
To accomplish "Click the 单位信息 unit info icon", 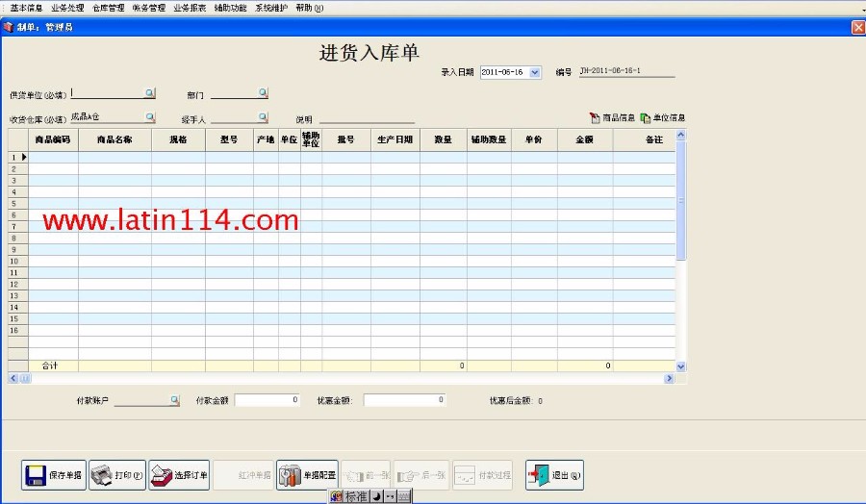I will pos(645,117).
